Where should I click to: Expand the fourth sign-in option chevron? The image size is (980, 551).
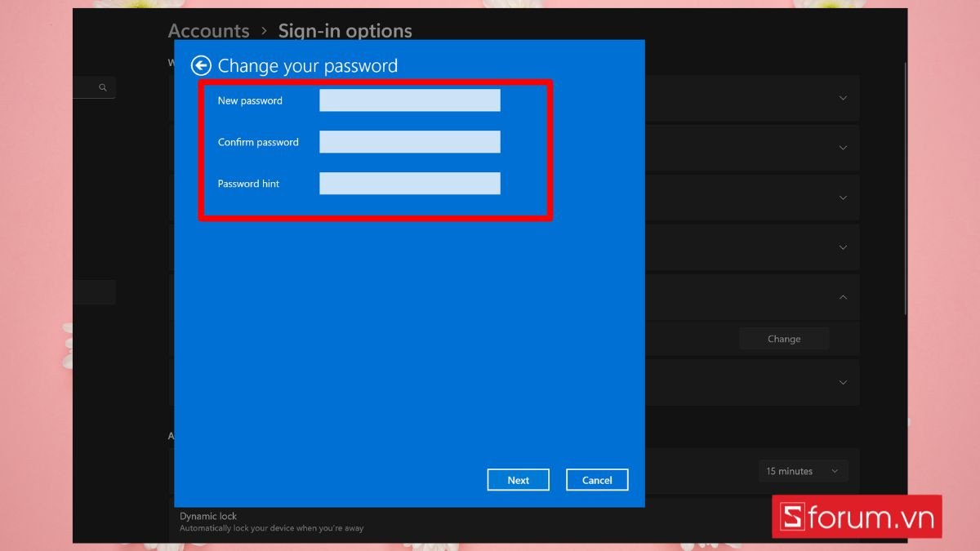(x=843, y=247)
